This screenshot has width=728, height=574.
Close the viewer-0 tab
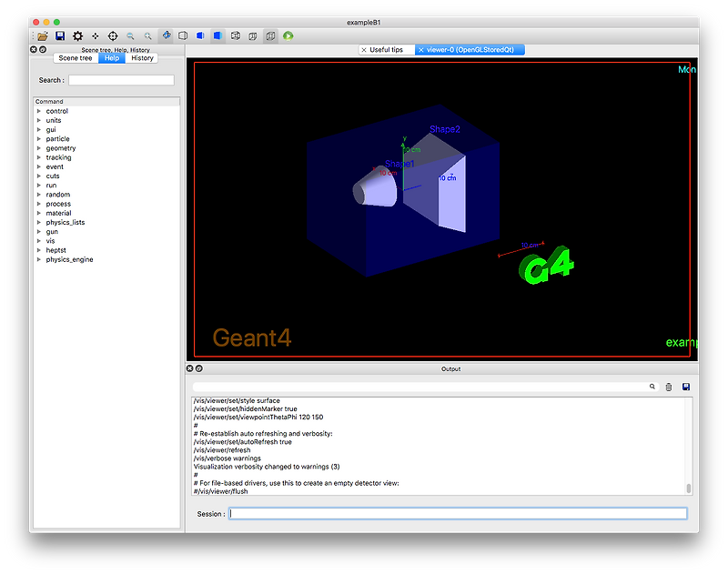421,50
